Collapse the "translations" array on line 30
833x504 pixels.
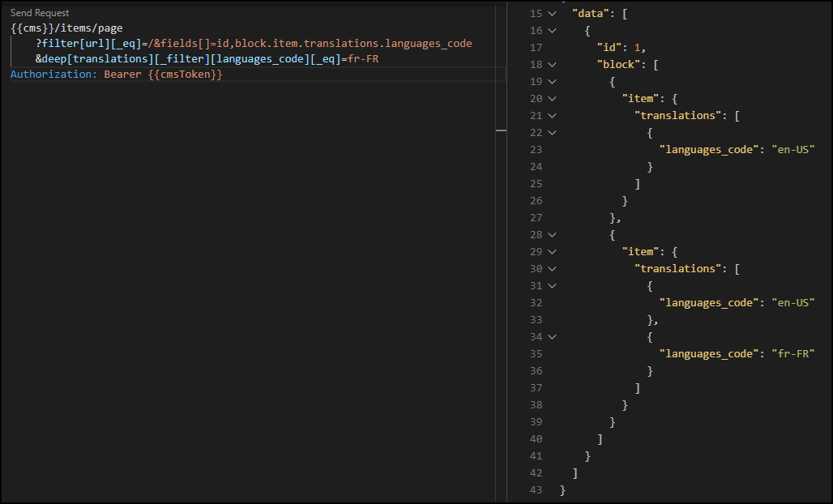click(552, 269)
